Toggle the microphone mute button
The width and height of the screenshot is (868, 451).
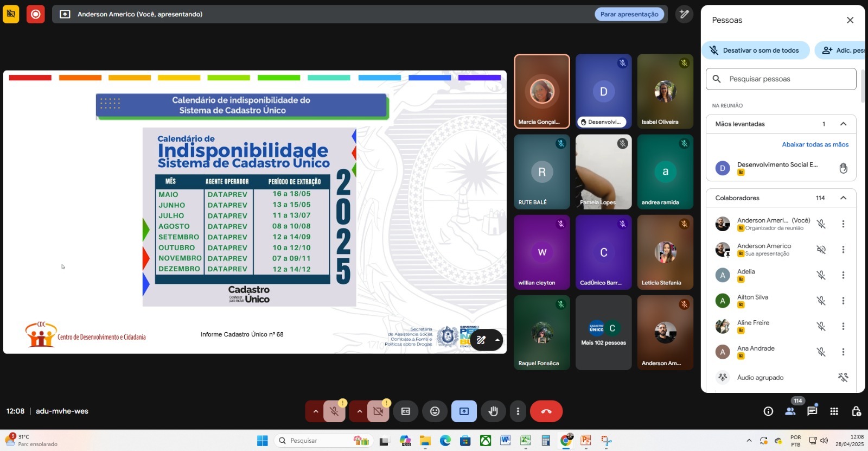point(334,411)
